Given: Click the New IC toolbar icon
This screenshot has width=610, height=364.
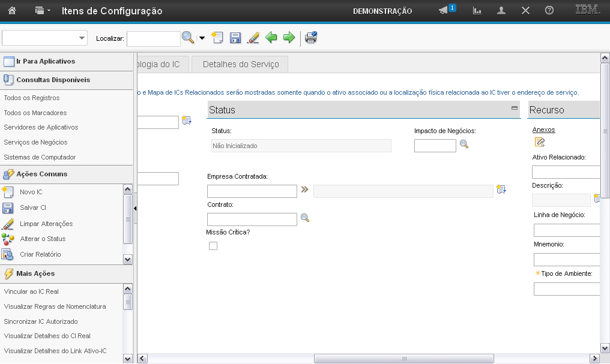Looking at the screenshot, I should (x=217, y=38).
